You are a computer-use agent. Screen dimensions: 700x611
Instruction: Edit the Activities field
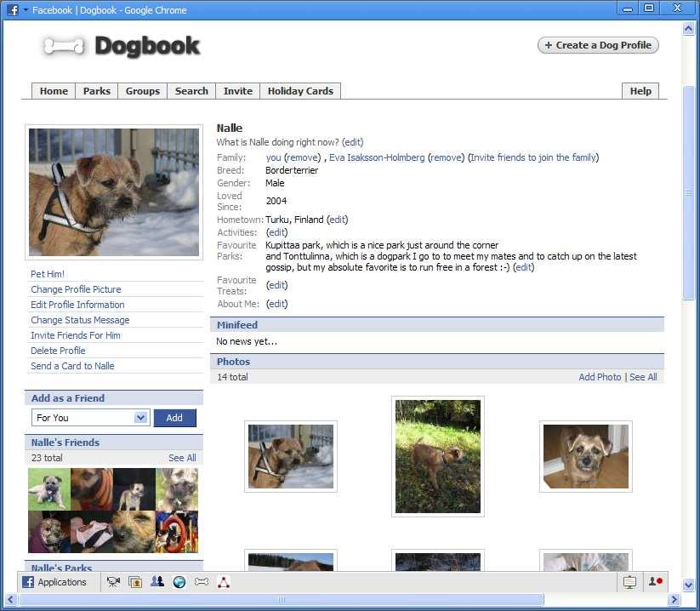tap(276, 232)
